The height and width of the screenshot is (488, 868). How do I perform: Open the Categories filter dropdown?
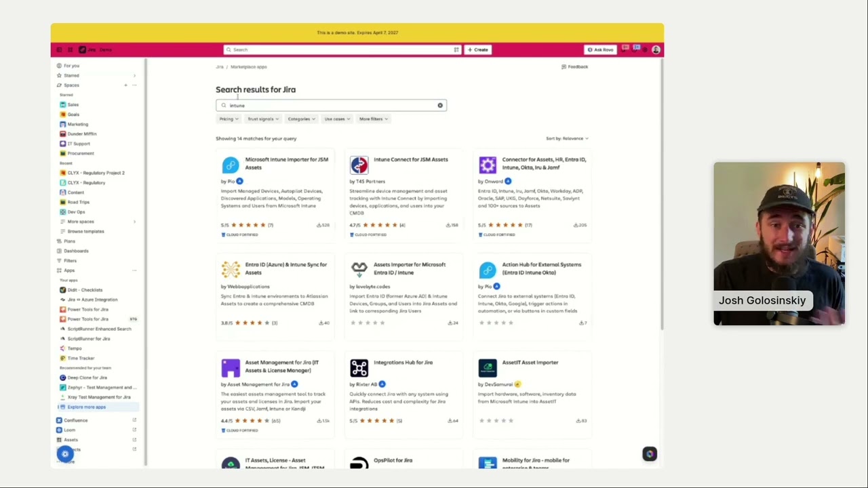[x=301, y=119]
